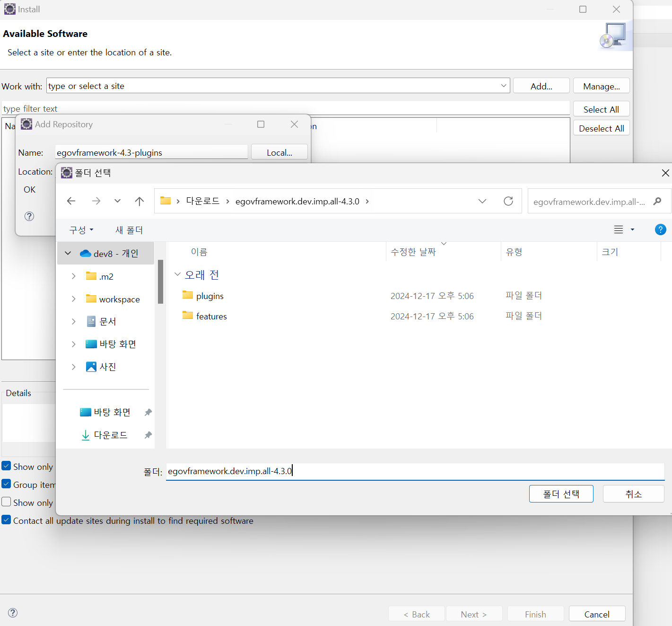Enable the unchecked Show only checkbox
Viewport: 672px width, 626px height.
[7, 502]
